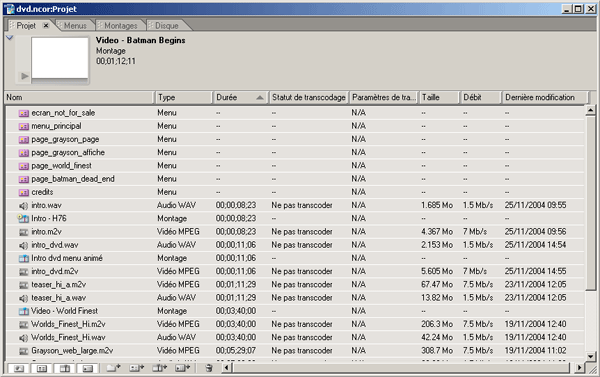Click horizontal scrollbar right arrow

click(579, 368)
